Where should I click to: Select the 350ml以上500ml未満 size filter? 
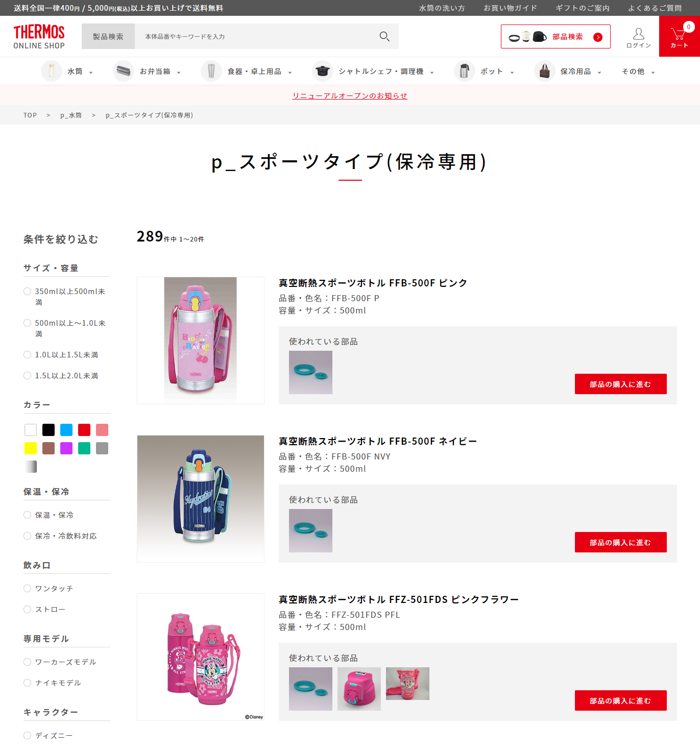point(28,292)
